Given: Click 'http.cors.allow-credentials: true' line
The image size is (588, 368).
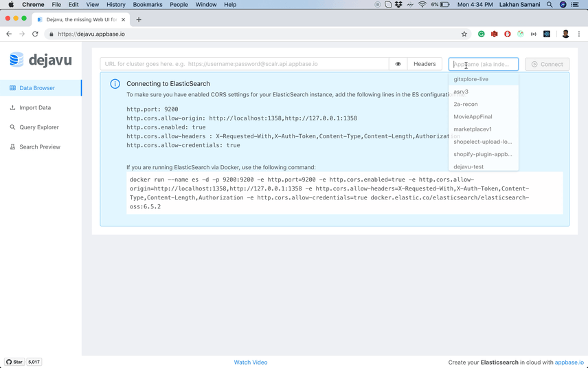Looking at the screenshot, I should coord(183,145).
